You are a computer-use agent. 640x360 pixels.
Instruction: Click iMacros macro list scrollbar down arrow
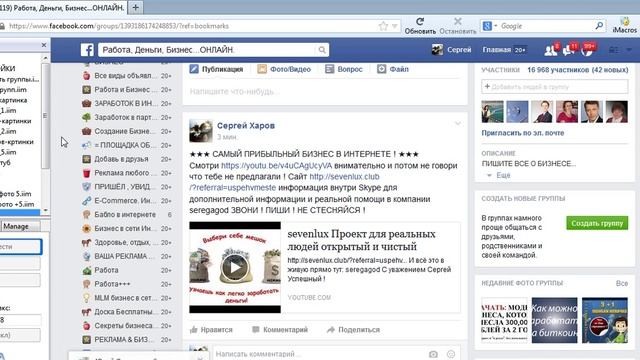(x=45, y=210)
